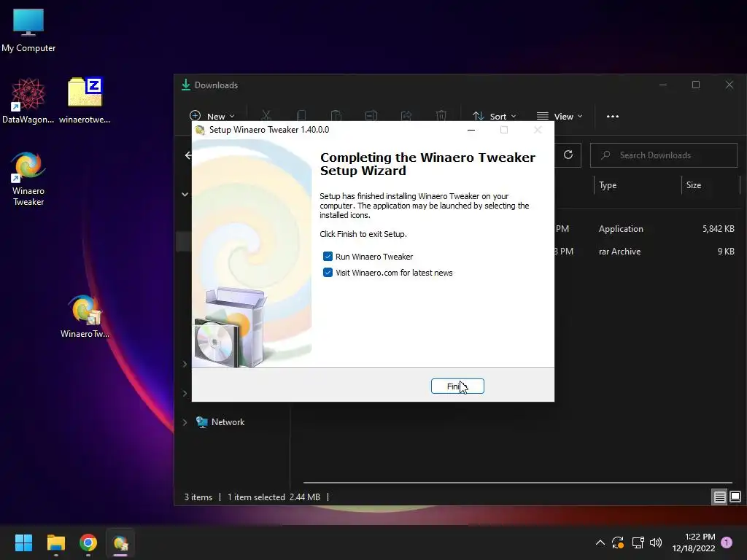Show hidden tray icons chevron
Screen dimensions: 747x560
pyautogui.click(x=600, y=542)
